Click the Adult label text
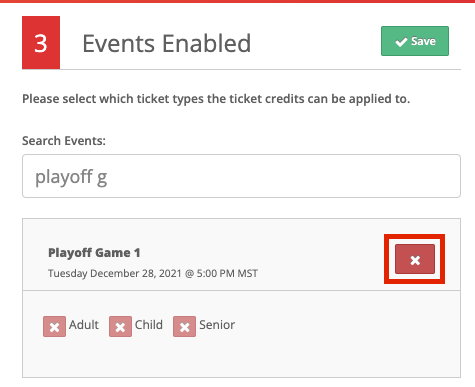The width and height of the screenshot is (475, 387). [84, 325]
